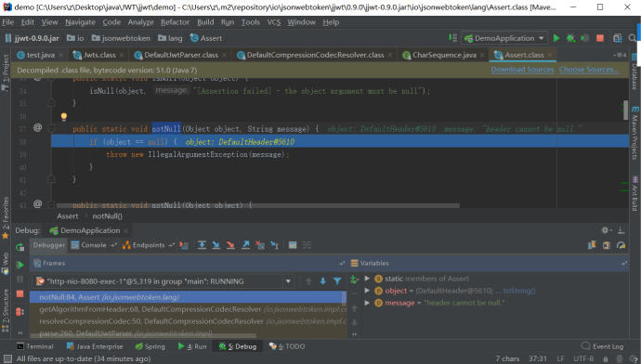Evaluate expression calculator icon
Screen dimensions: 641x364
click(293, 245)
